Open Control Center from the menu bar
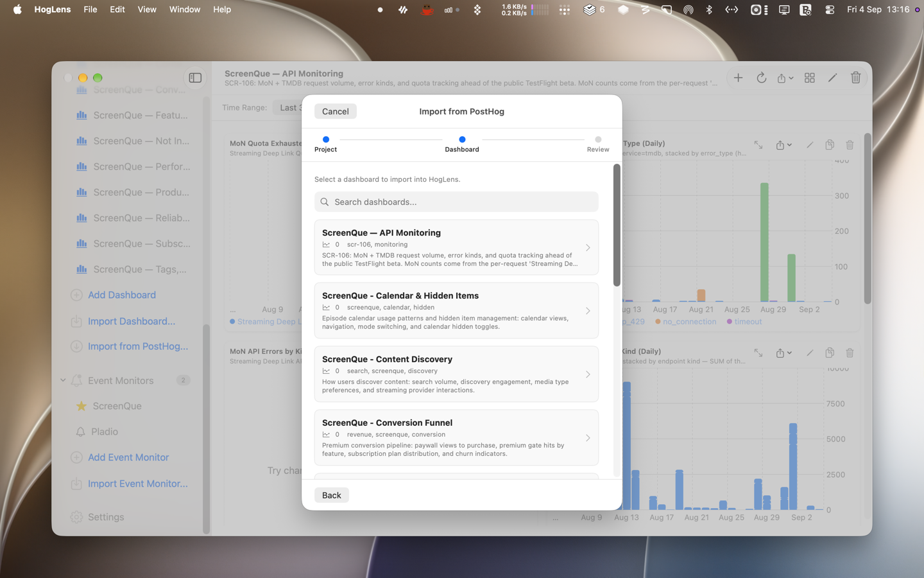Image resolution: width=924 pixels, height=578 pixels. pos(830,10)
